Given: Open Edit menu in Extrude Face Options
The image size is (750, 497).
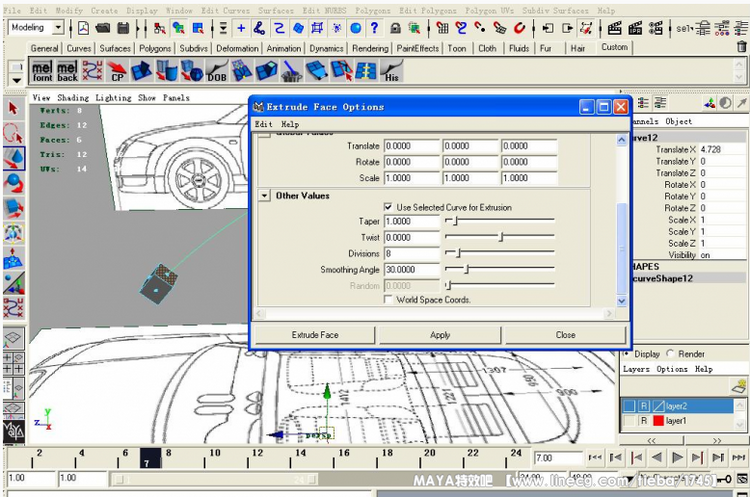Looking at the screenshot, I should click(264, 124).
